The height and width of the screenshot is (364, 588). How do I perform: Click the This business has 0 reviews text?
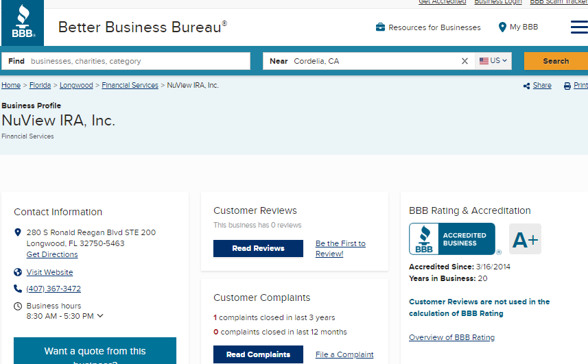tap(257, 225)
